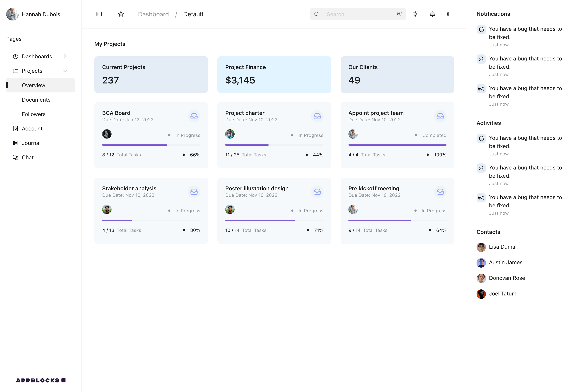
Task: Click the Dashboard breadcrumb link
Action: 153,14
